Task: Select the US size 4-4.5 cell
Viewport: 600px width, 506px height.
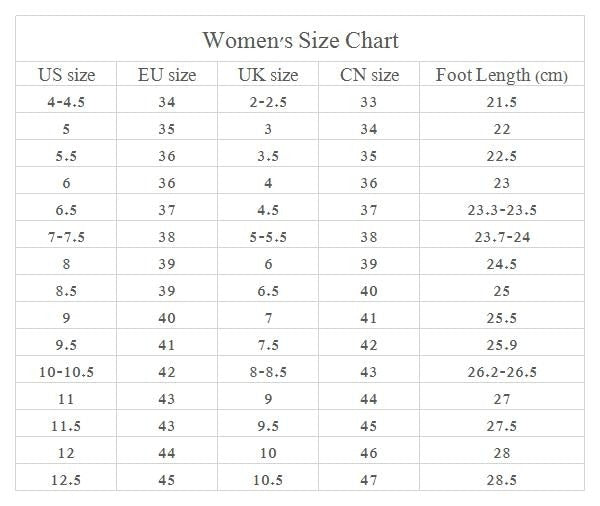Action: click(67, 102)
